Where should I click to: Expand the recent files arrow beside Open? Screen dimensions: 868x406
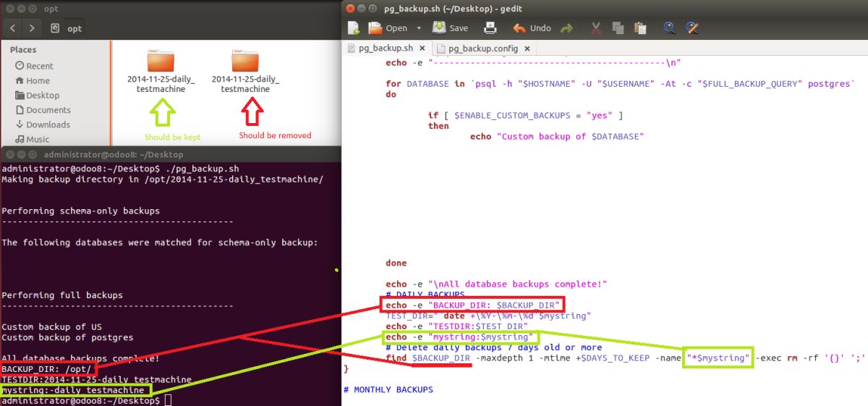tap(418, 28)
